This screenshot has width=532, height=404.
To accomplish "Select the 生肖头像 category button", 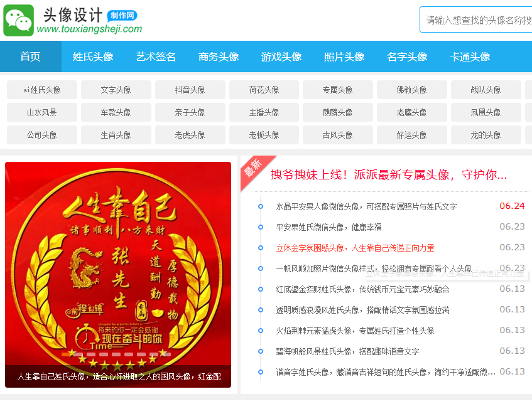I will click(x=116, y=135).
